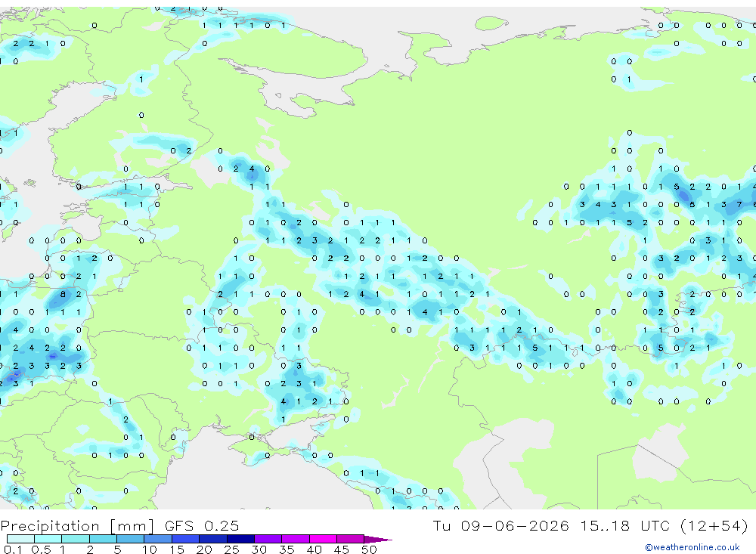The width and height of the screenshot is (756, 554).
Task: Click the '45' legend scale label
Action: click(x=342, y=549)
